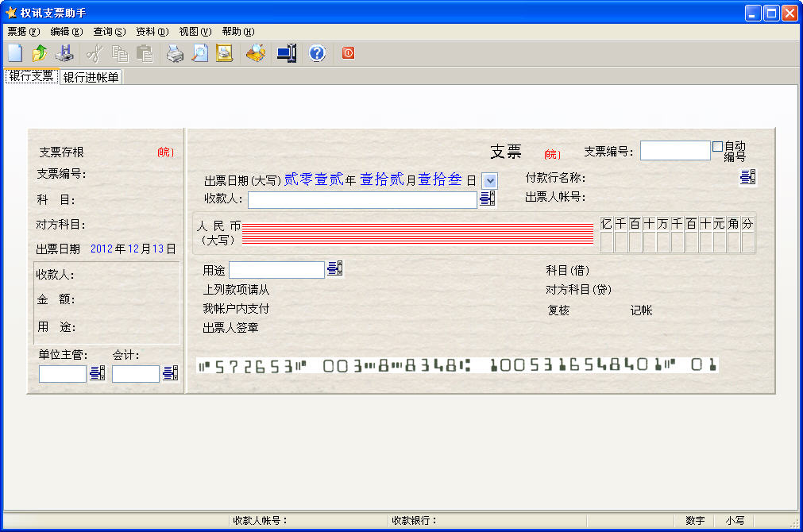Open the 查询 menu
The width and height of the screenshot is (803, 532).
(109, 32)
